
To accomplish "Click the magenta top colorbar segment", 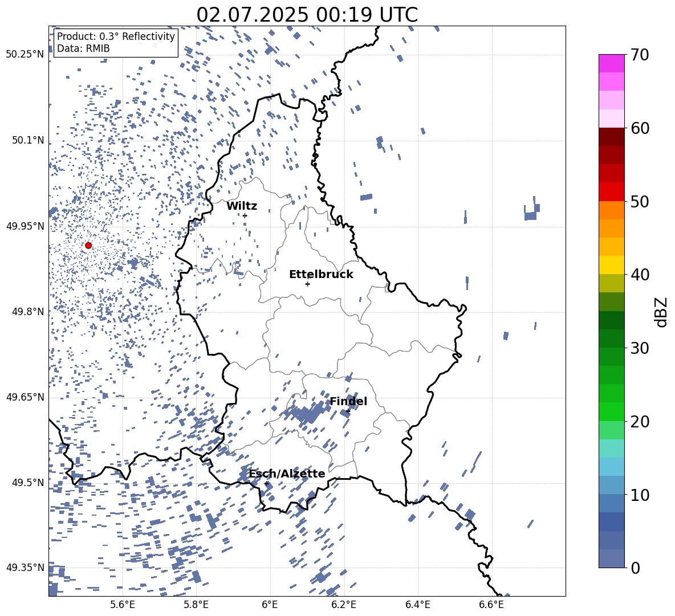I will pyautogui.click(x=611, y=63).
